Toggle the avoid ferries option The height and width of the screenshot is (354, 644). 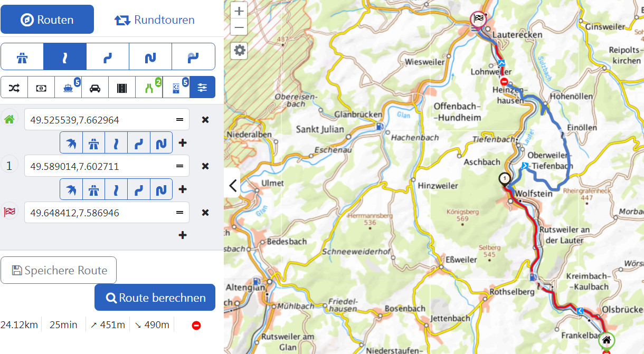(68, 88)
